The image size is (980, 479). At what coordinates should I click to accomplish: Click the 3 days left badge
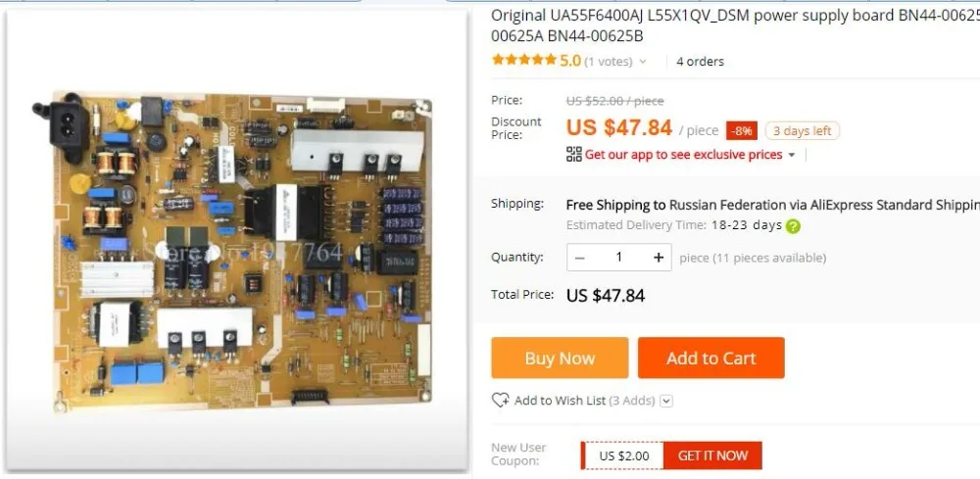click(x=803, y=131)
